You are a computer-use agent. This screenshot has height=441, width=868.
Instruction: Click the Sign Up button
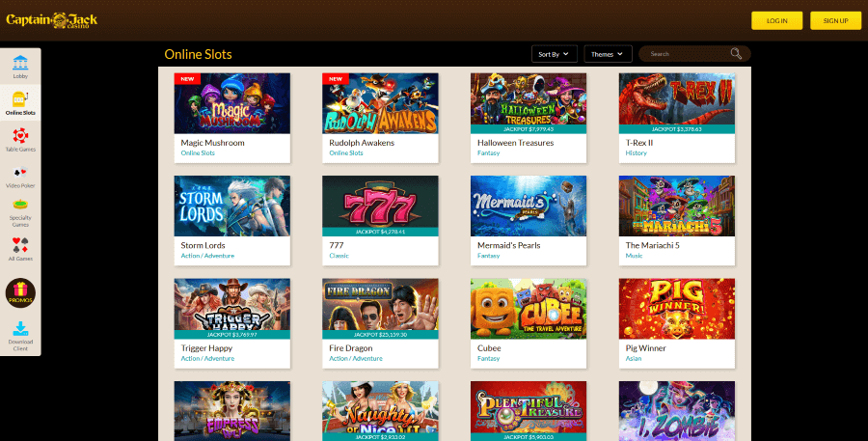835,20
